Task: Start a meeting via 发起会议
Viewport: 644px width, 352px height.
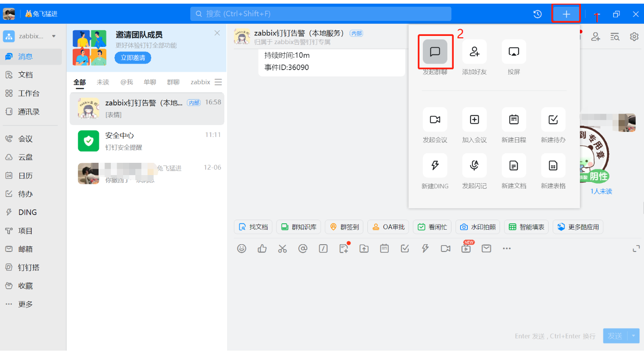Action: pos(435,119)
